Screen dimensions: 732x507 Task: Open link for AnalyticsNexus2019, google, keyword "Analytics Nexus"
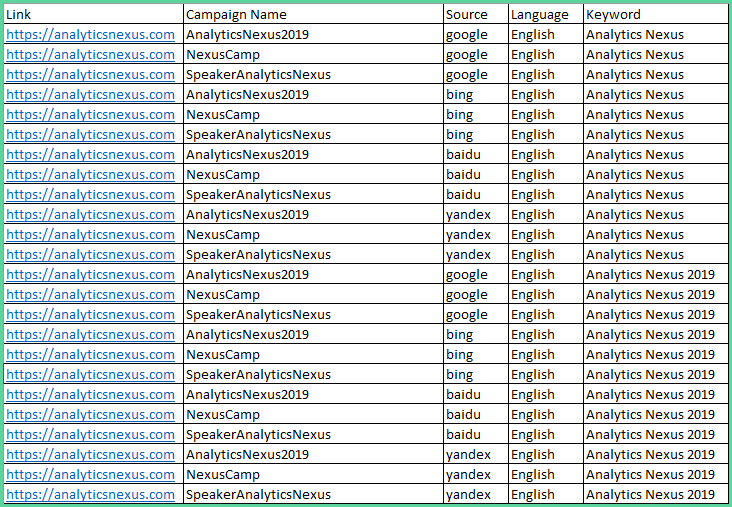pyautogui.click(x=91, y=35)
